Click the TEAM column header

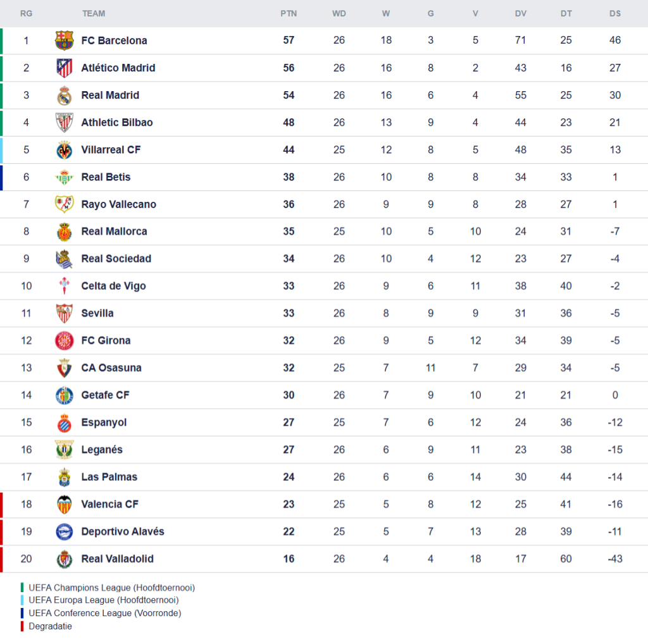coord(94,13)
